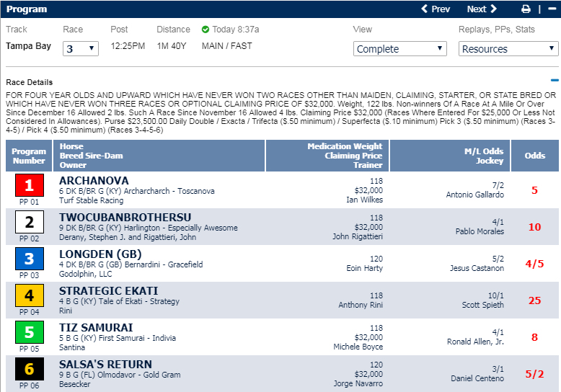Open the Resources dropdown

[x=508, y=49]
